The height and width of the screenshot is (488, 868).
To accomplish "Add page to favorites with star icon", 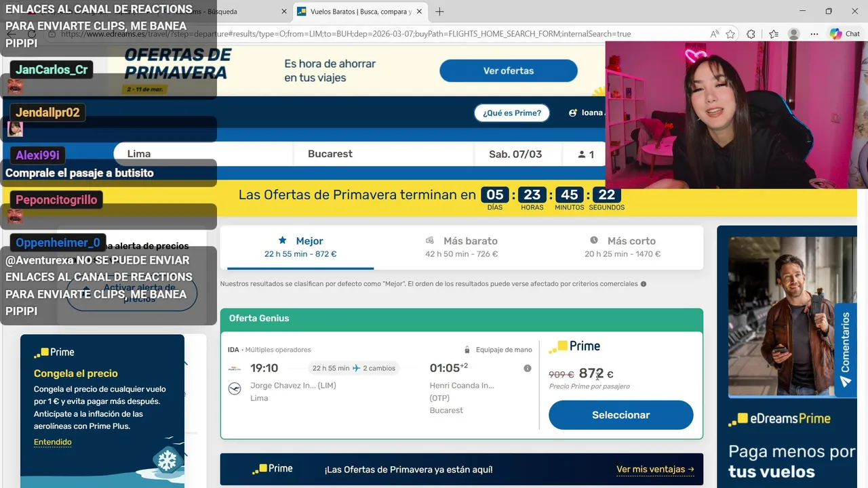I will pyautogui.click(x=730, y=34).
